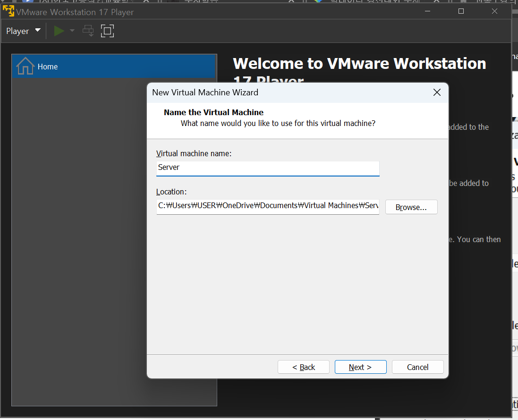Click the green Power On play icon
This screenshot has width=518, height=420.
point(59,31)
